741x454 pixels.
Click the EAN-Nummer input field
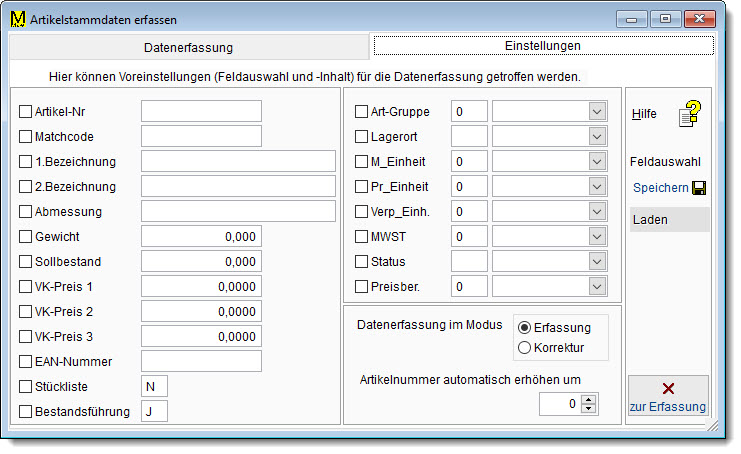pos(201,361)
